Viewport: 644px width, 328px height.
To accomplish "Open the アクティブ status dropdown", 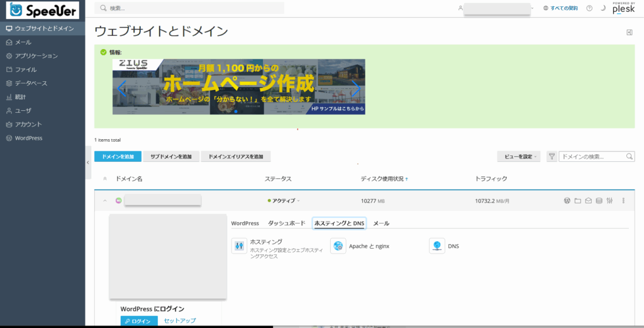I will (x=284, y=201).
